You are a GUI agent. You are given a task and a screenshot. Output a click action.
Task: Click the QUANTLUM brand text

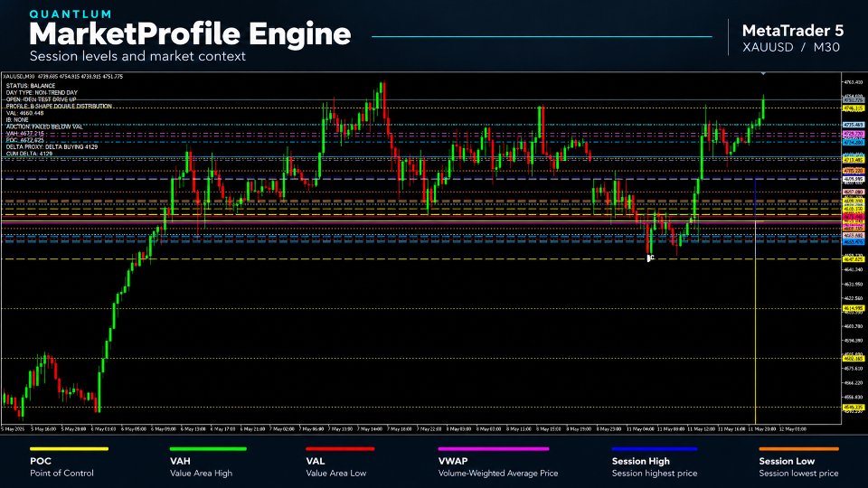71,14
